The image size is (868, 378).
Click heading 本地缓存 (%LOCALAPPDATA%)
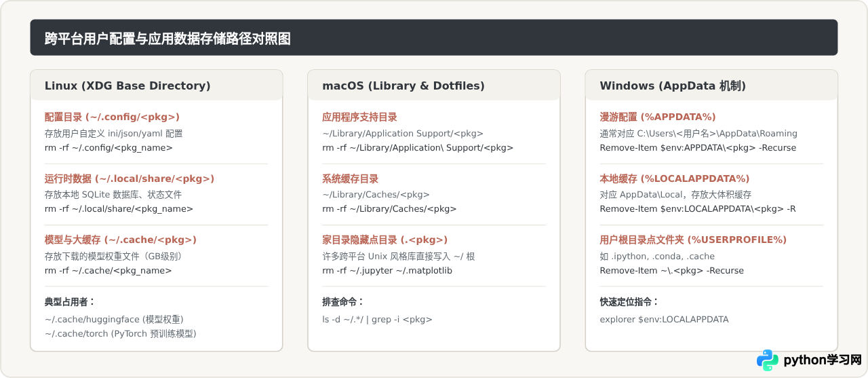pos(675,178)
